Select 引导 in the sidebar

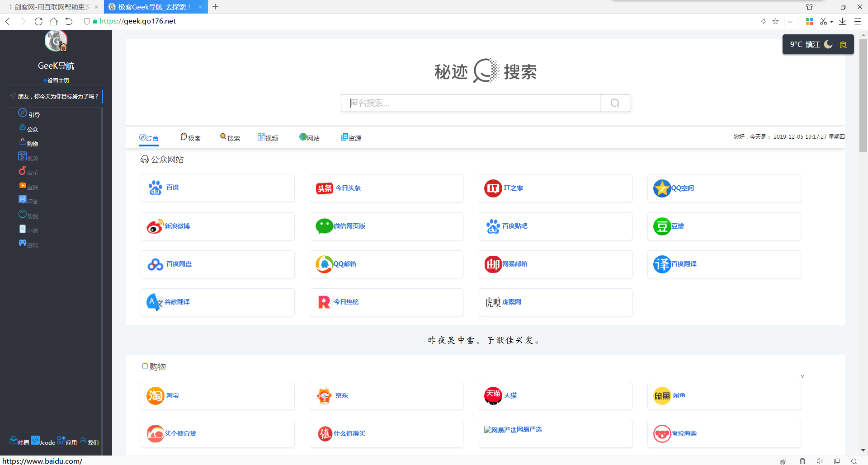point(29,113)
